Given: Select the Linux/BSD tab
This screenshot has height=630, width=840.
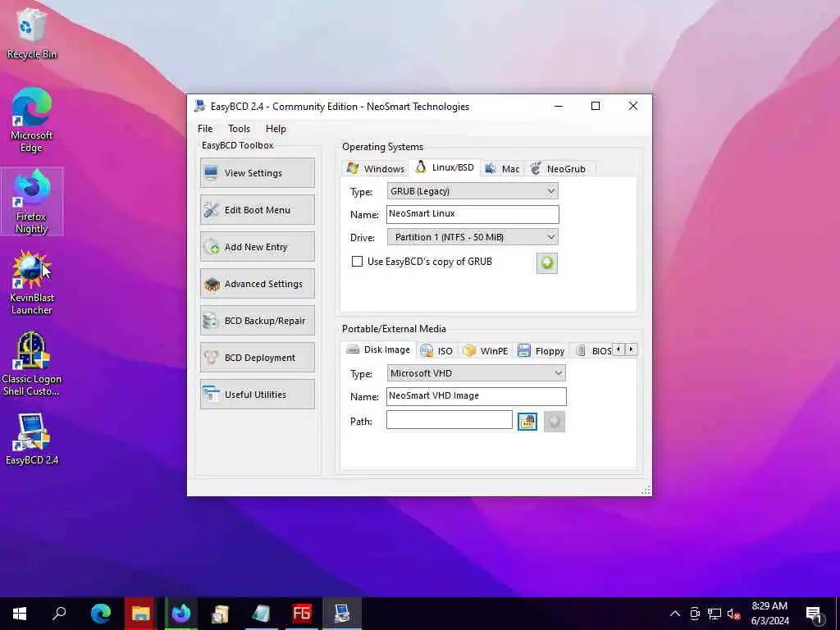Looking at the screenshot, I should coord(445,167).
